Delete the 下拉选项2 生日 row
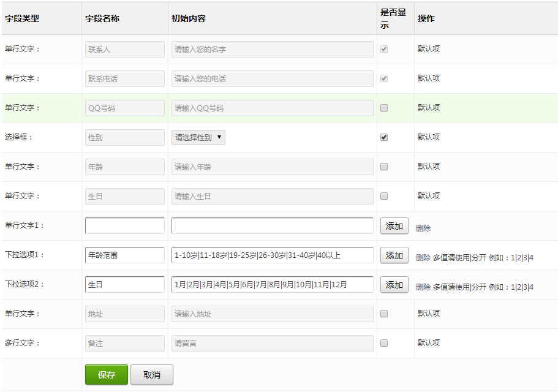Screen dimensions: 558x392 pos(423,287)
